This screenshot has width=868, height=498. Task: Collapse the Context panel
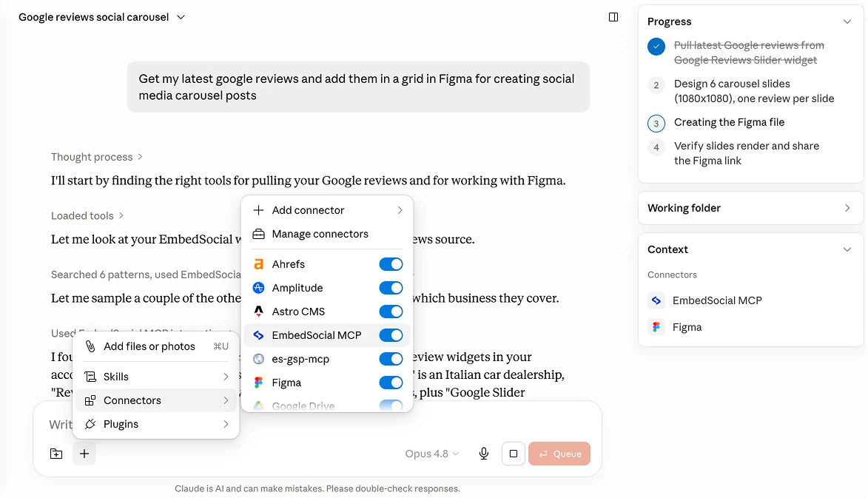click(847, 249)
